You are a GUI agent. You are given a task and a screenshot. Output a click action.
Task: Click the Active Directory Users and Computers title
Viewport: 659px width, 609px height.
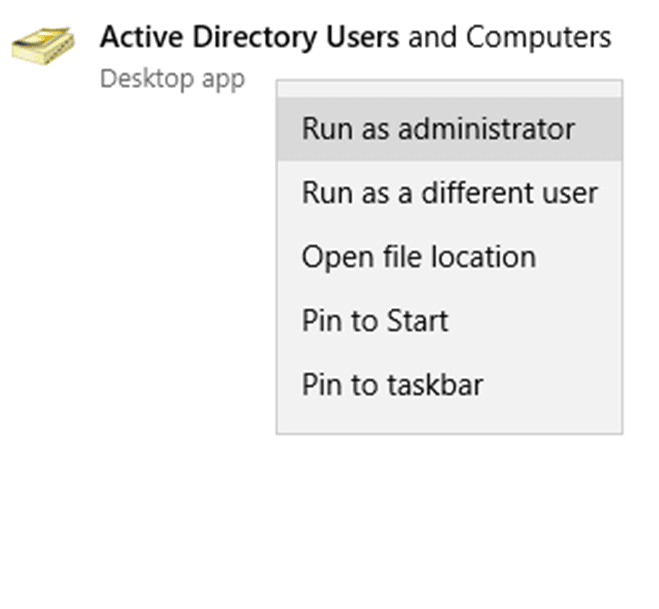point(355,38)
